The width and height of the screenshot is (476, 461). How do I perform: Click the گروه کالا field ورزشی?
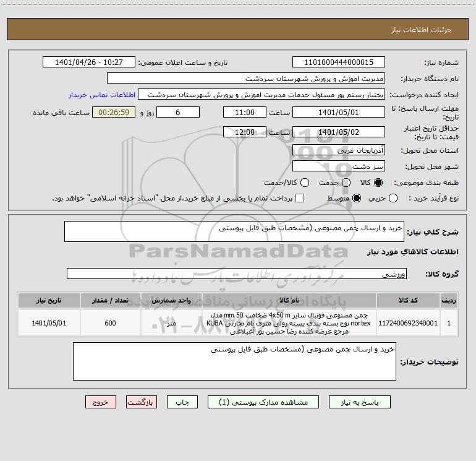tap(237, 274)
